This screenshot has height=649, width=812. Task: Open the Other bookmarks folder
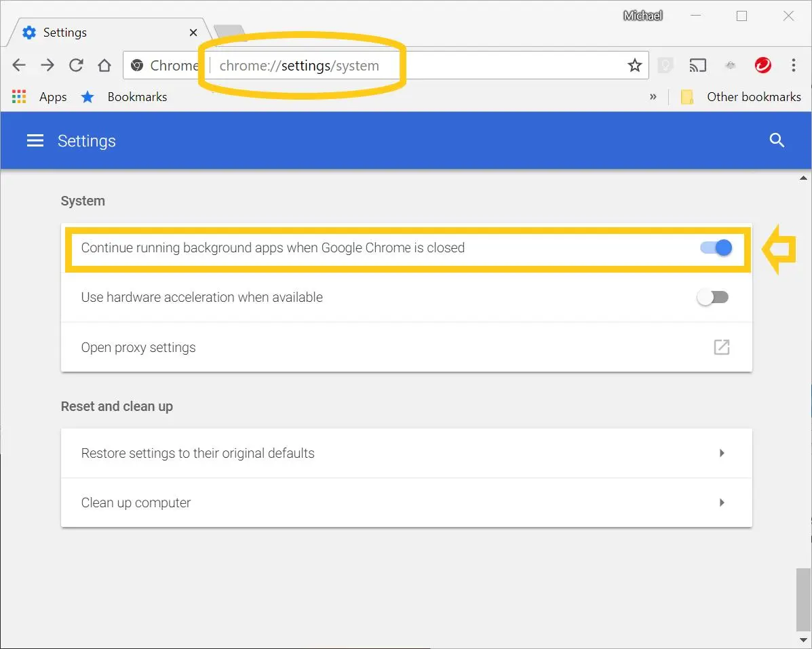tap(741, 97)
